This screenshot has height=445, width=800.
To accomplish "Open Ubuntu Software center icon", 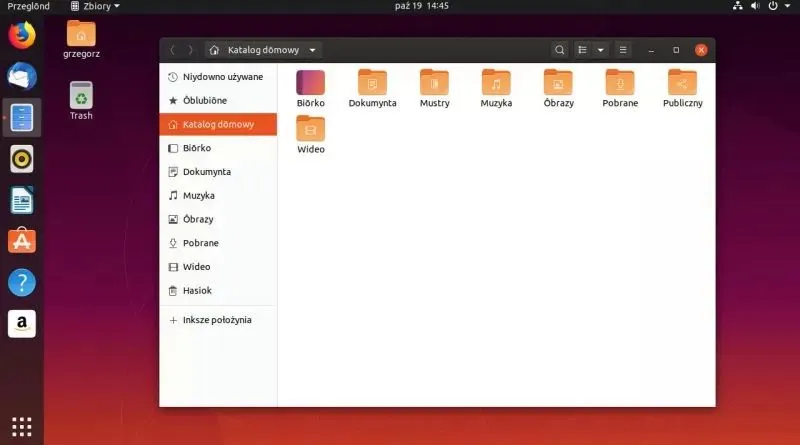I will pyautogui.click(x=22, y=241).
